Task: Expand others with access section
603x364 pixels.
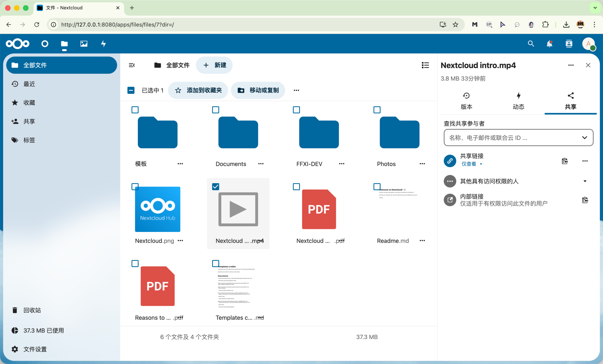Action: (x=585, y=181)
